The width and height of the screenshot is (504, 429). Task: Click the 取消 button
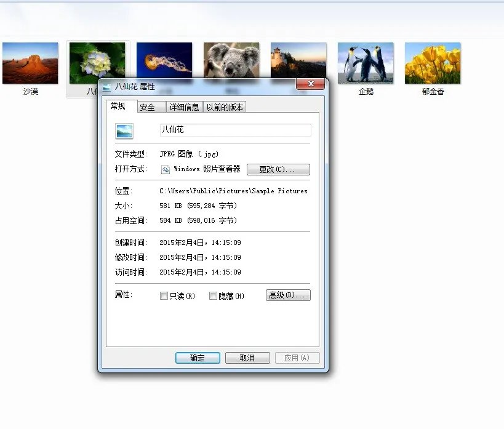coord(247,358)
